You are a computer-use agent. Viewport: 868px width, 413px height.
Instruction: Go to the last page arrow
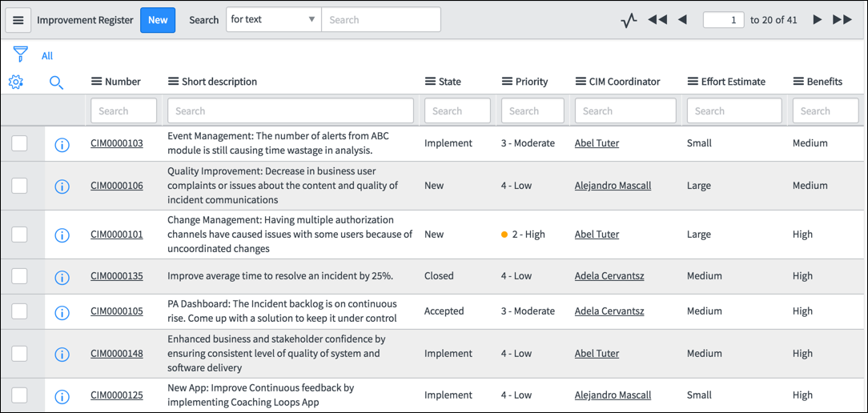click(x=842, y=20)
